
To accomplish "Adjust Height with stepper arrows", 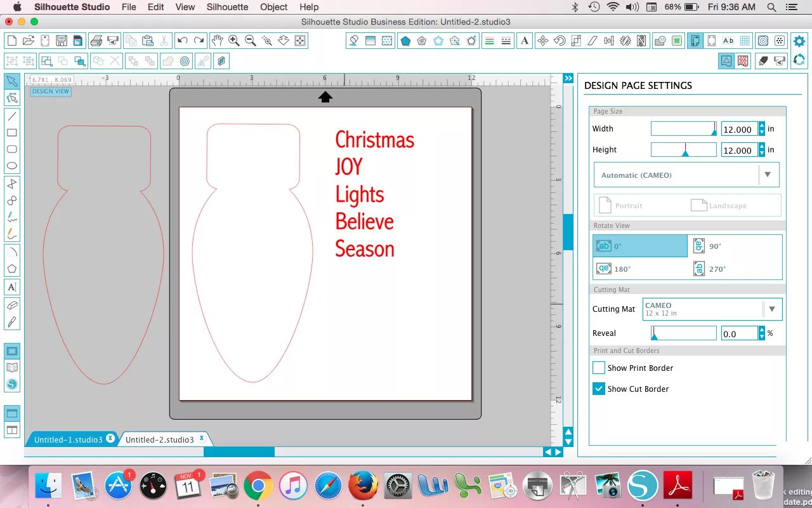I will click(x=762, y=150).
